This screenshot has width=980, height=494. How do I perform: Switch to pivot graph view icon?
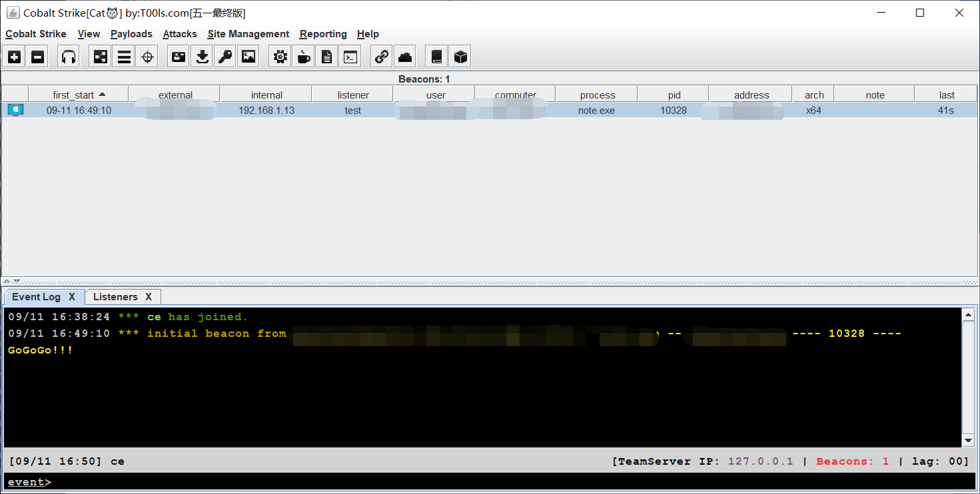click(100, 57)
